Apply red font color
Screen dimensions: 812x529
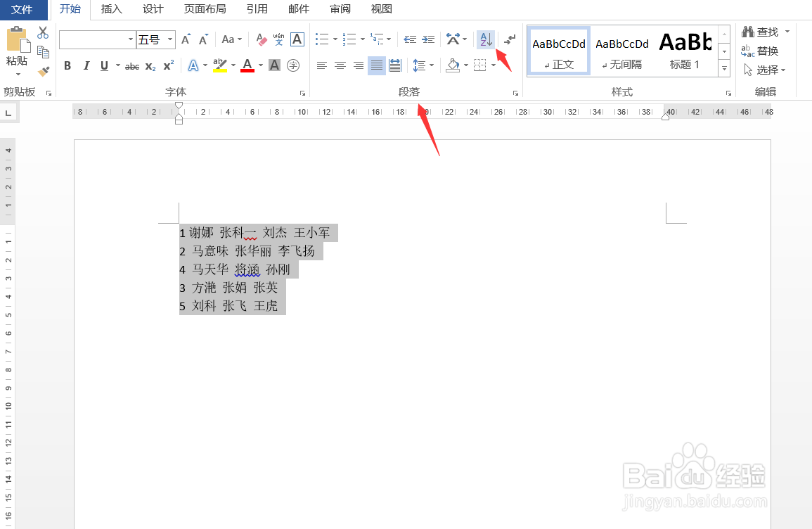coord(247,65)
